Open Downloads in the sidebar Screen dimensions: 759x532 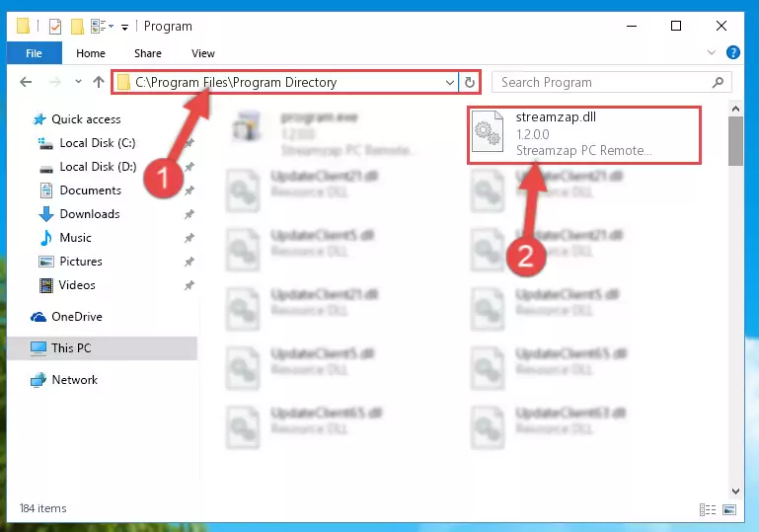90,214
